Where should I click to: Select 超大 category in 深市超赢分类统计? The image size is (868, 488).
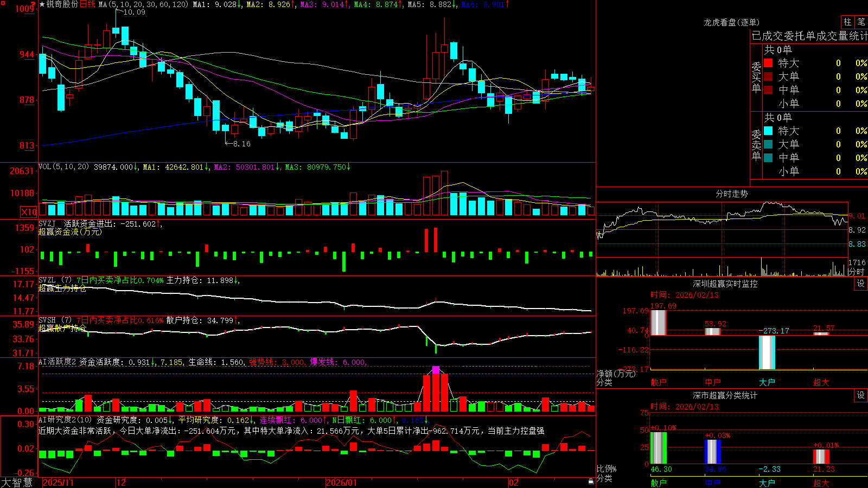821,483
